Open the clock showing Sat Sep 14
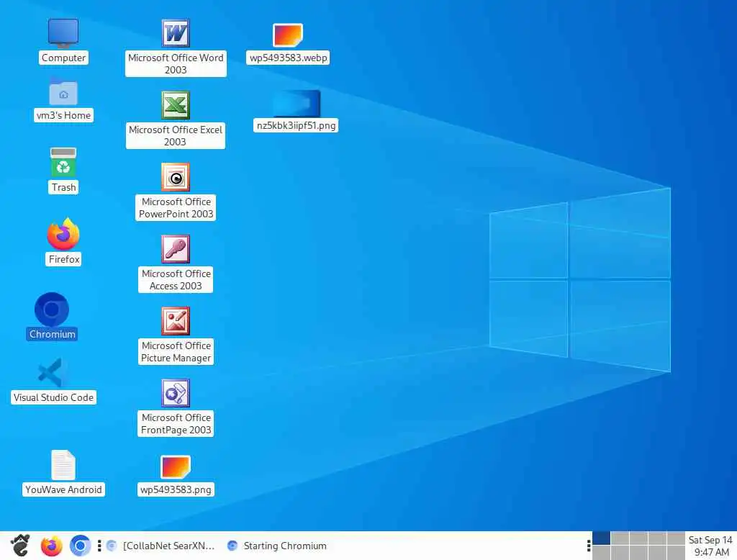This screenshot has width=737, height=560. point(710,546)
